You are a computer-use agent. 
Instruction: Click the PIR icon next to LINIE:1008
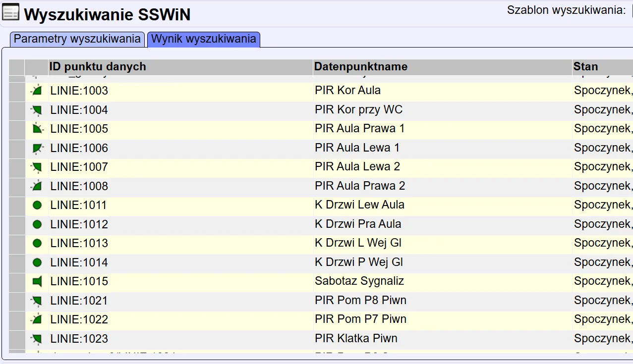pos(37,186)
